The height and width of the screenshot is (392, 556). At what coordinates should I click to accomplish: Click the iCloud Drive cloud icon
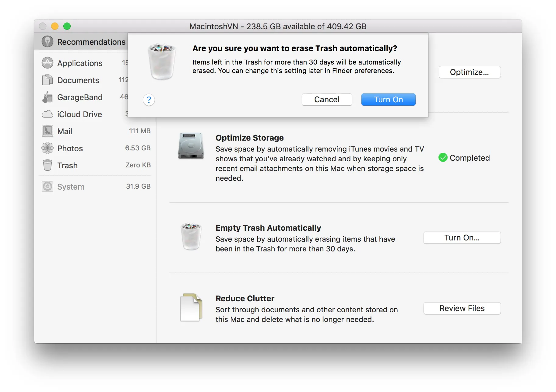point(47,114)
